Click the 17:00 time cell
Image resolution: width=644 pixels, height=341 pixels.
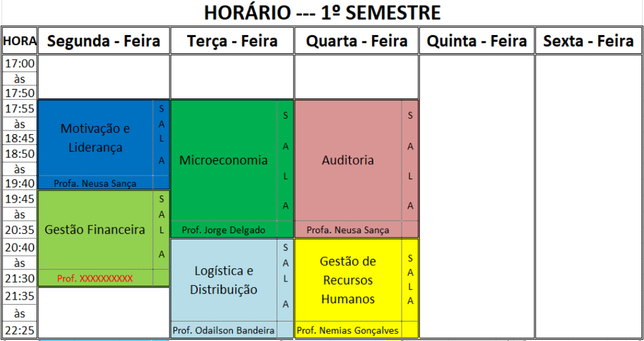(19, 63)
